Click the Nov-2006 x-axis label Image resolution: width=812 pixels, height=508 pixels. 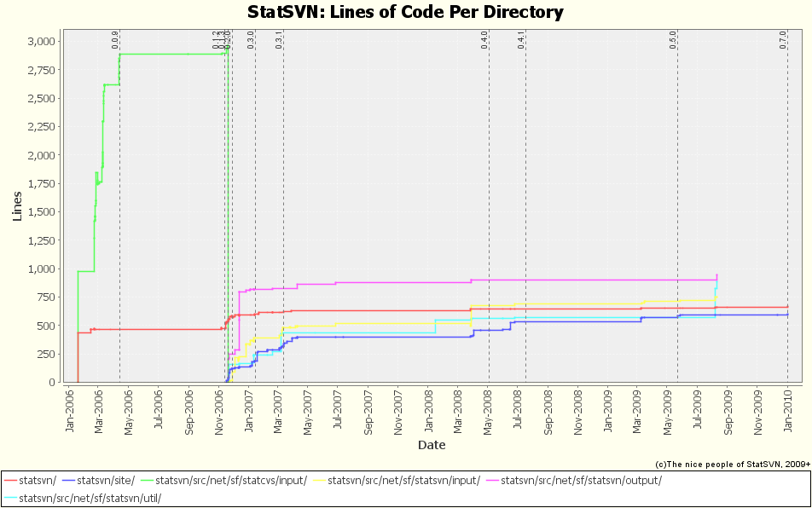219,413
